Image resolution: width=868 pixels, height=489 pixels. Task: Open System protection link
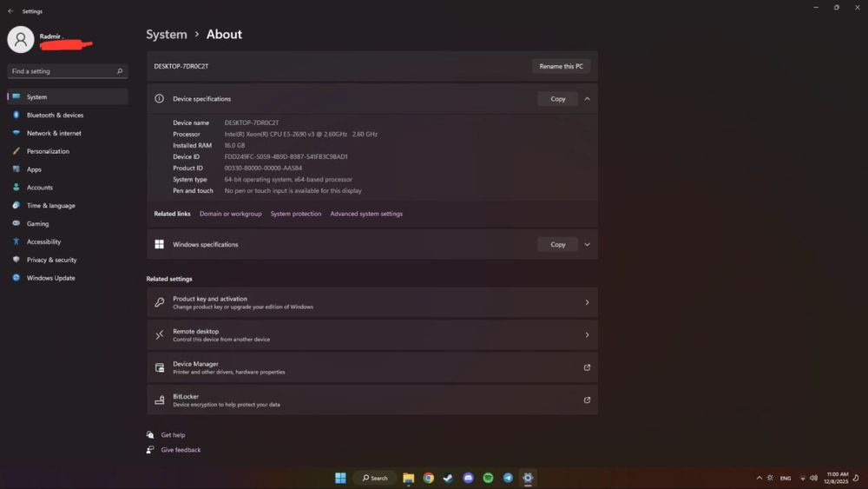click(296, 214)
